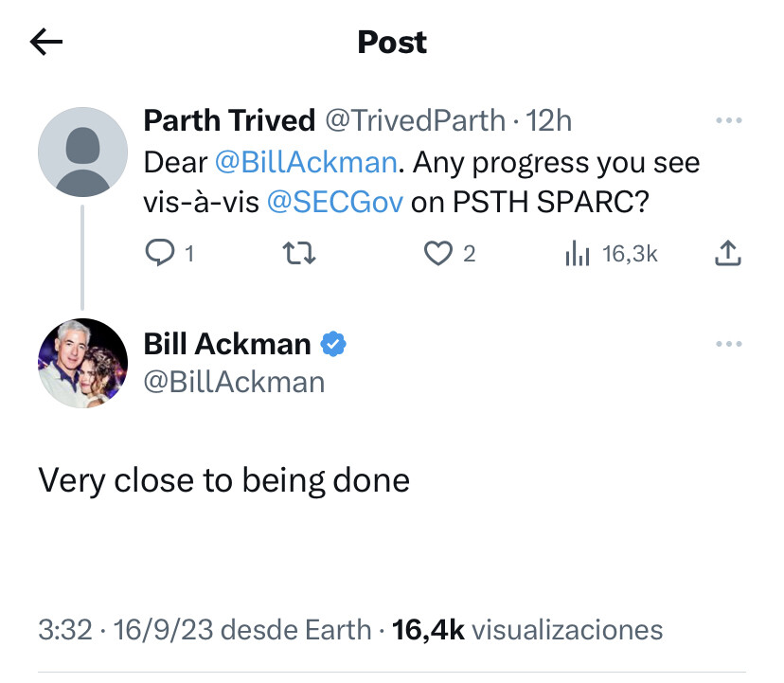Viewport: 784px width, 683px height.
Task: Tap the back arrow icon
Action: click(x=45, y=42)
